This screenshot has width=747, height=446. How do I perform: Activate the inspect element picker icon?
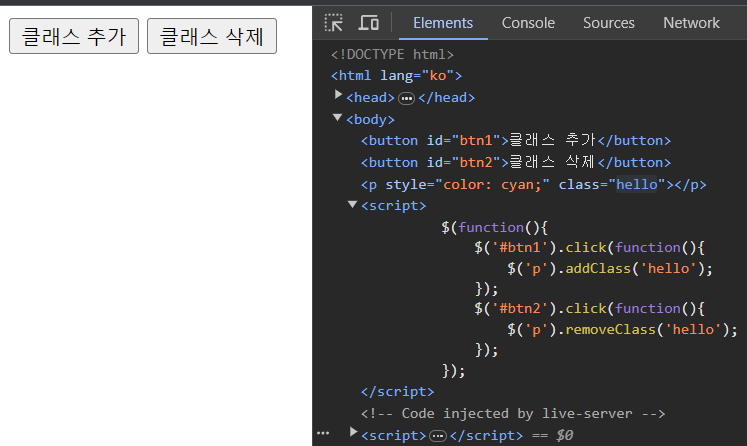pos(333,22)
